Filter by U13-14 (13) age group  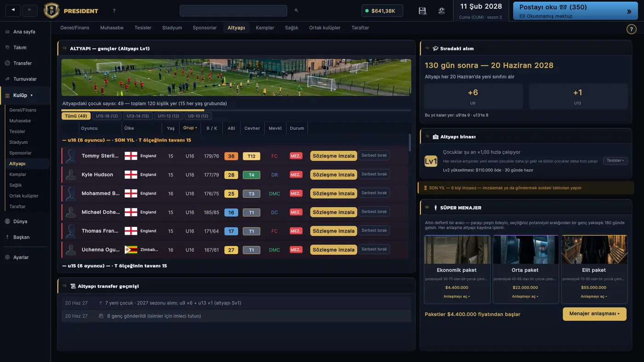tap(138, 116)
